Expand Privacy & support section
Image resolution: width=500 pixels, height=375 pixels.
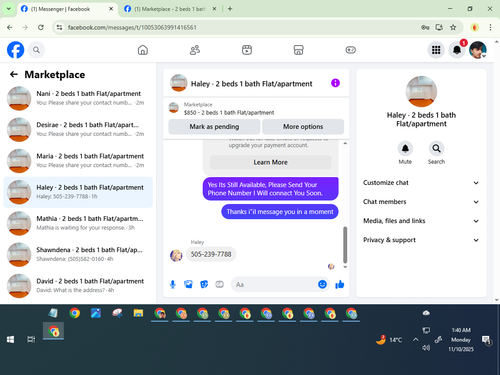point(421,240)
